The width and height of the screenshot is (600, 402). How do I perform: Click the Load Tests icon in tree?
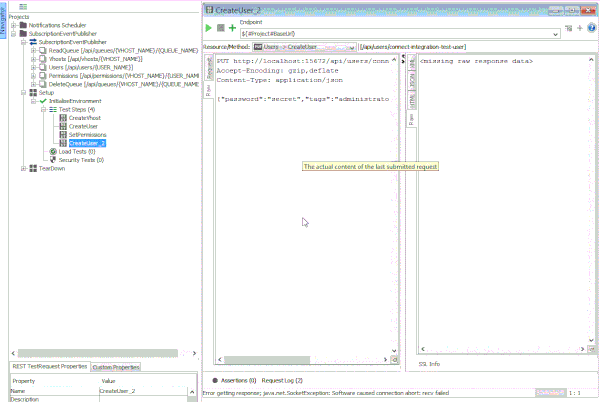[x=53, y=151]
